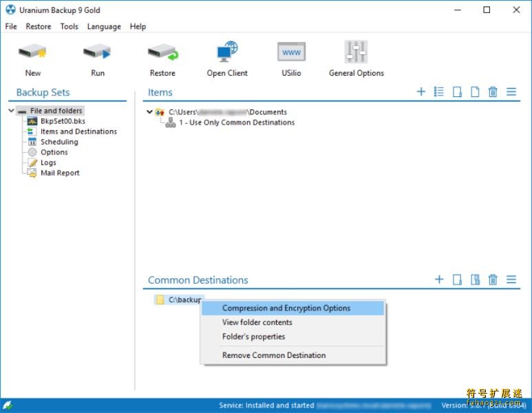Open the Restore toolbar icon

pos(163,52)
